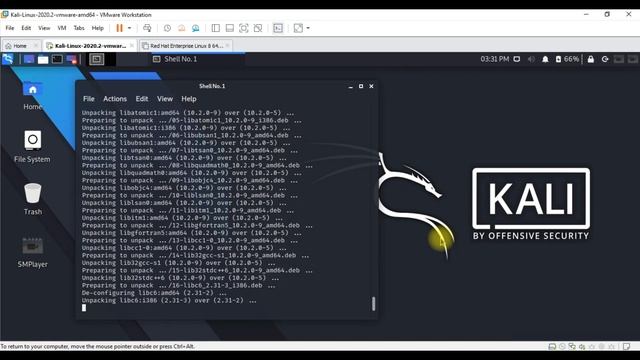Click the Send Ctrl+Alt+Del toolbar icon

(147, 28)
